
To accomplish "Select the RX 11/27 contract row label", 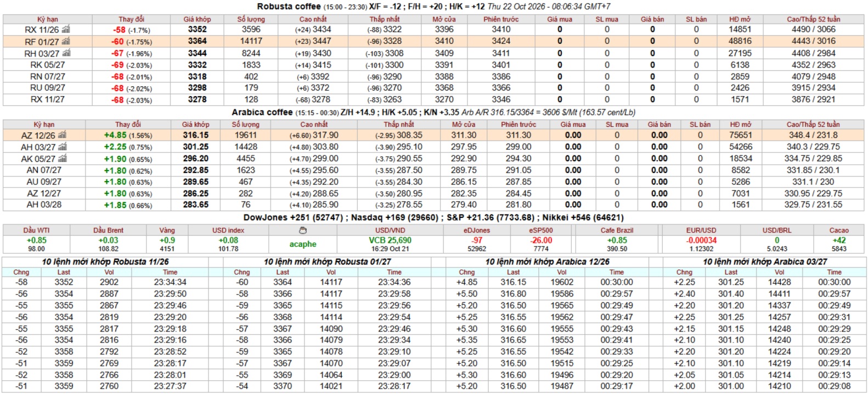I will pos(47,99).
